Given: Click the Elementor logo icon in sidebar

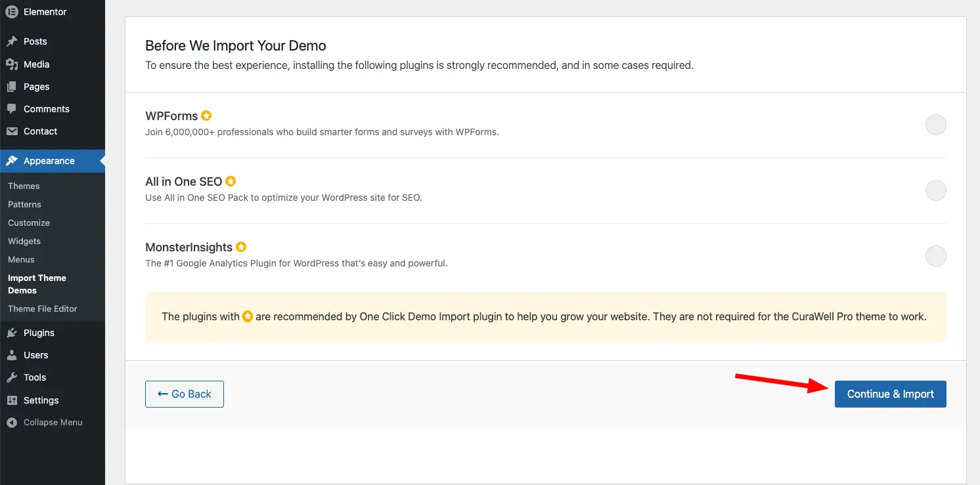Looking at the screenshot, I should point(12,12).
